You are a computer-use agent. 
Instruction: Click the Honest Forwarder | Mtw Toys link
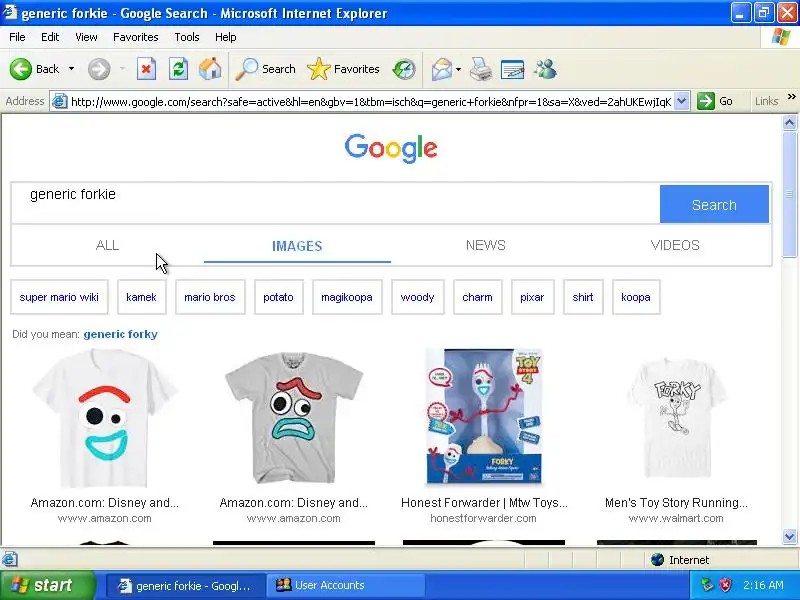click(x=484, y=503)
